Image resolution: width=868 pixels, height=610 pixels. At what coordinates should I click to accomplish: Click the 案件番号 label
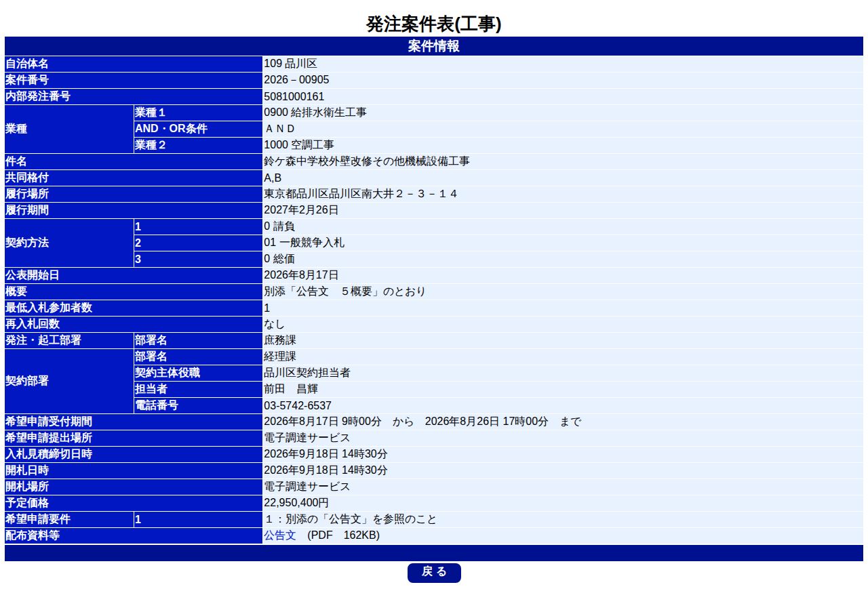click(x=27, y=80)
